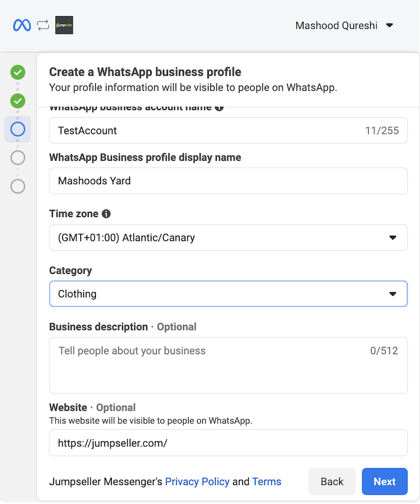Click the first completed step checkmark
This screenshot has width=420, height=504.
click(x=18, y=72)
